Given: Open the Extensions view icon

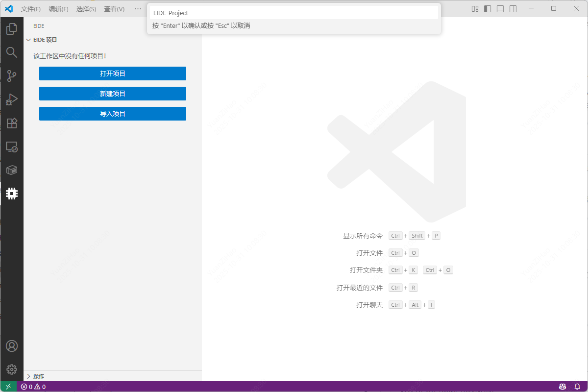Looking at the screenshot, I should pyautogui.click(x=12, y=123).
